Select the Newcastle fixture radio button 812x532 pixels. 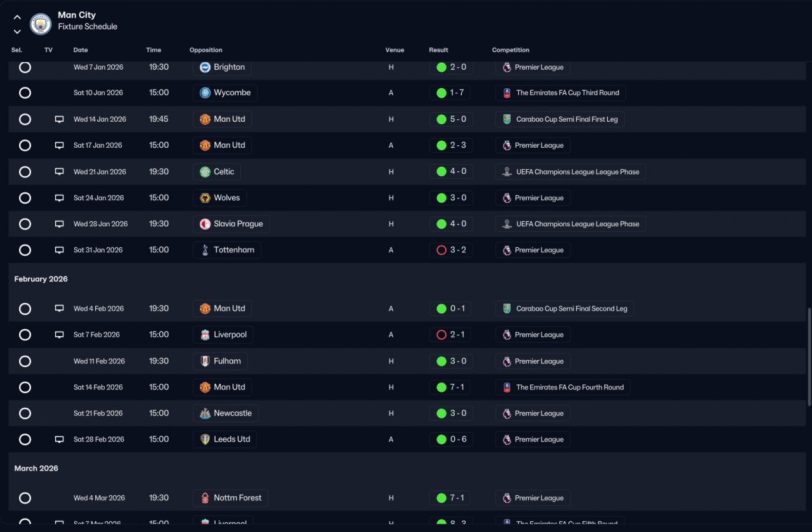point(25,413)
